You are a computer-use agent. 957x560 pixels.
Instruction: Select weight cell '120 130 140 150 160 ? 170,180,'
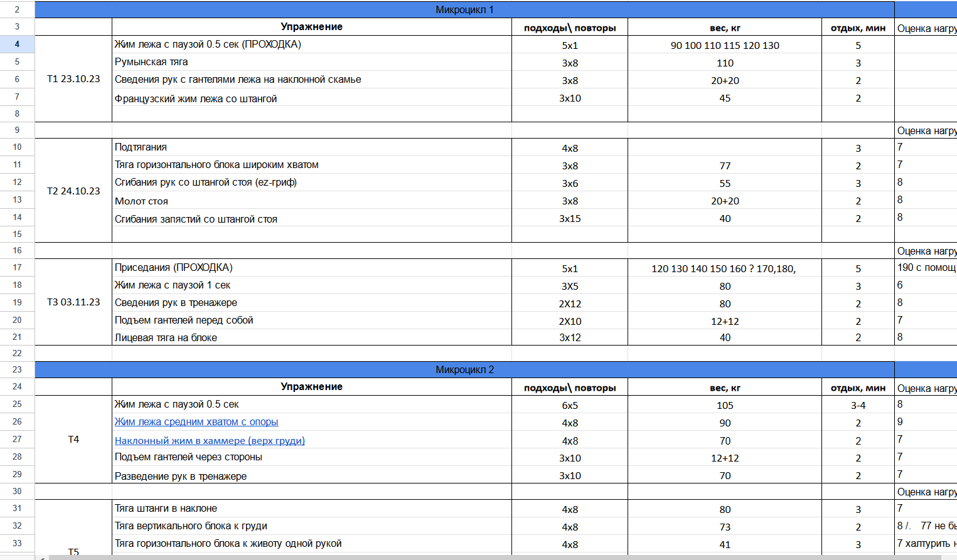725,268
